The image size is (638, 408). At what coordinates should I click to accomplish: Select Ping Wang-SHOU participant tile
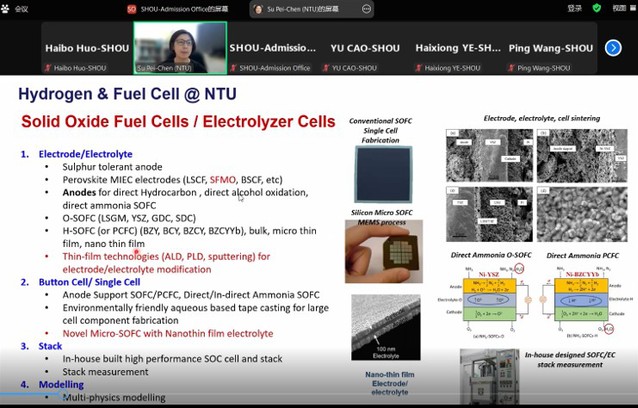pos(548,47)
